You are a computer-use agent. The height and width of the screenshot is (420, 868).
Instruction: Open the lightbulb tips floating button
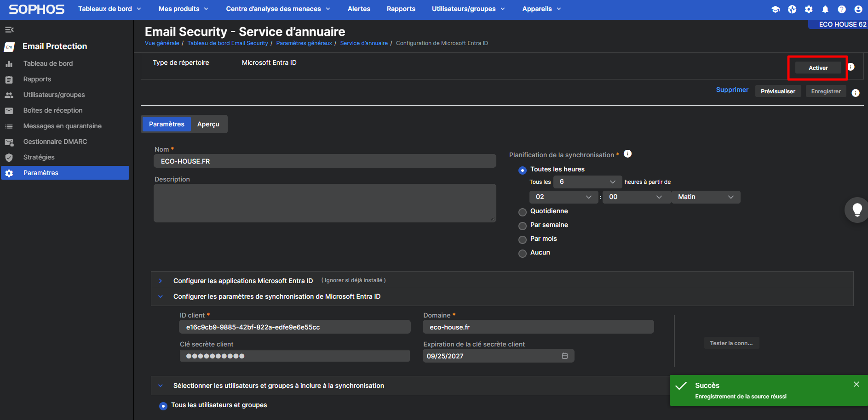[x=857, y=210]
